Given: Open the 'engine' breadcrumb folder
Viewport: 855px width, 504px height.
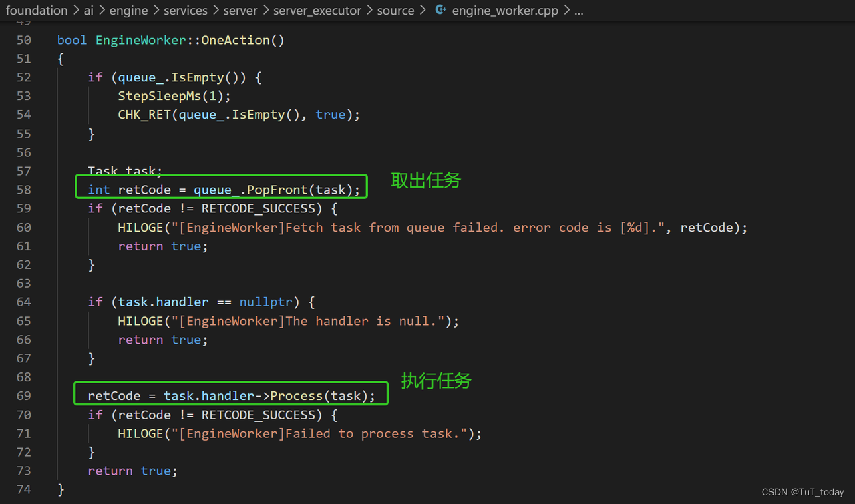Looking at the screenshot, I should point(128,11).
